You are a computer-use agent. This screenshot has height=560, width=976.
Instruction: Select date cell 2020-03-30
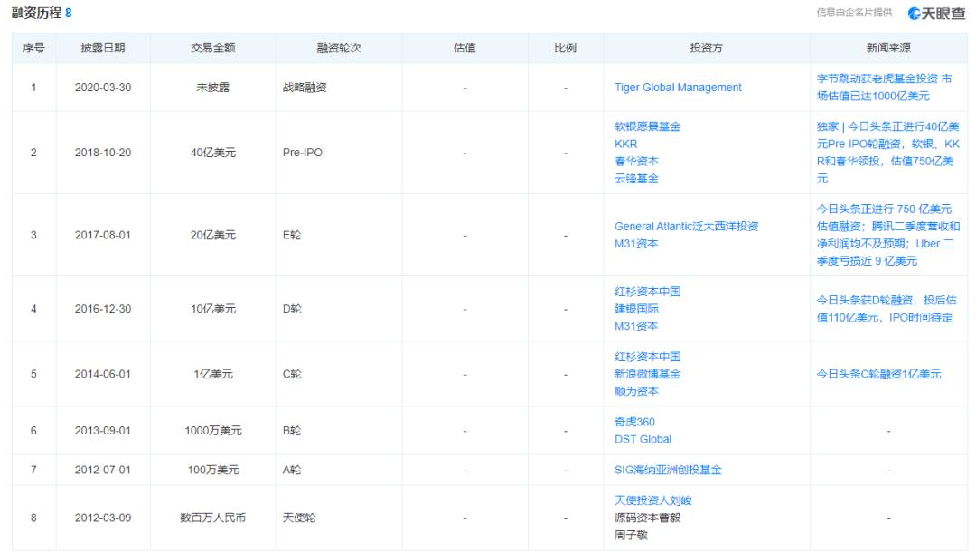coord(103,88)
